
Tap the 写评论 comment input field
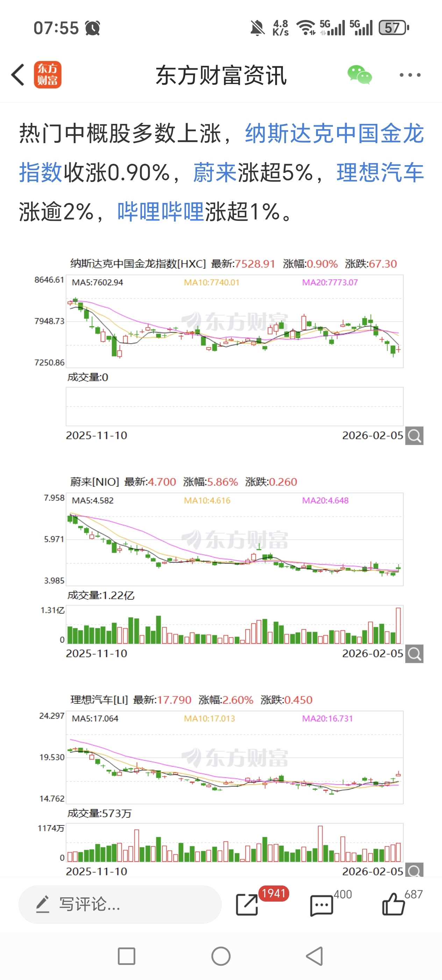coord(120,904)
